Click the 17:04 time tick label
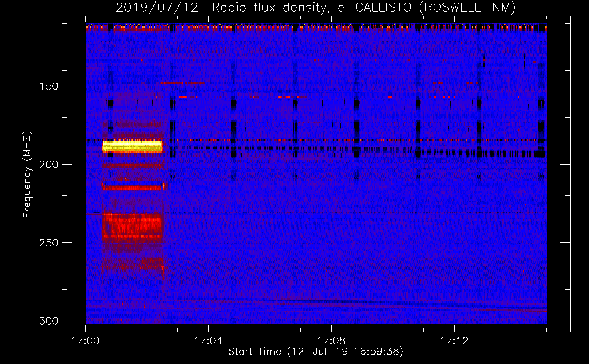The image size is (589, 364). point(208,341)
